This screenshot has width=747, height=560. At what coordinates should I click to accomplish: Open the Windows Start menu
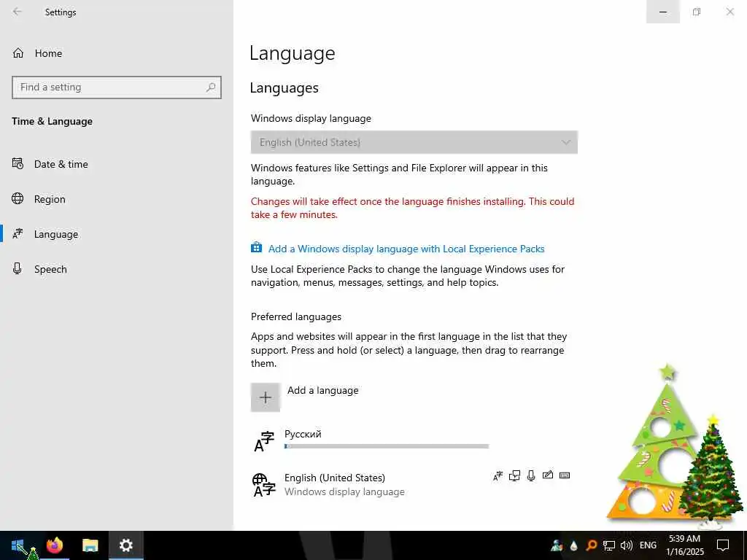click(18, 545)
